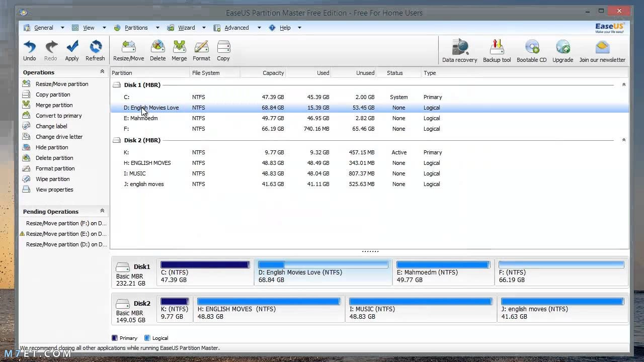
Task: Select the J: english moves partition row
Action: tap(369, 184)
